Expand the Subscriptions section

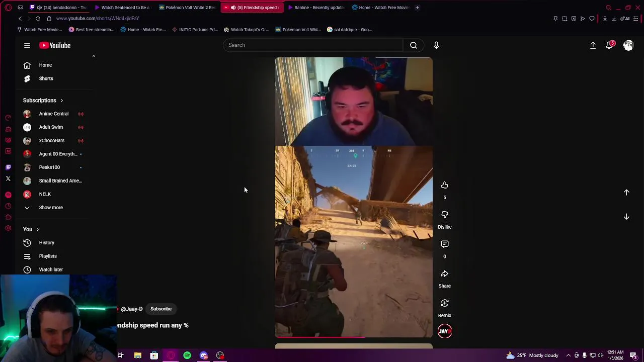[43, 100]
